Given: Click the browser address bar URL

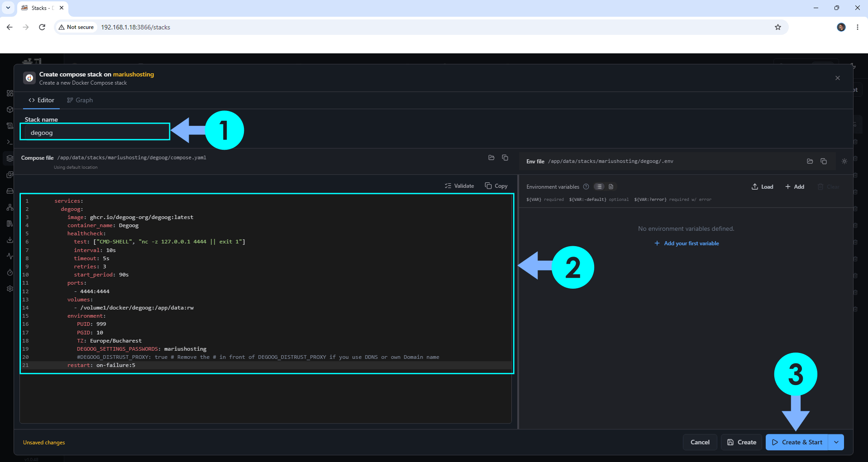Looking at the screenshot, I should pyautogui.click(x=135, y=27).
